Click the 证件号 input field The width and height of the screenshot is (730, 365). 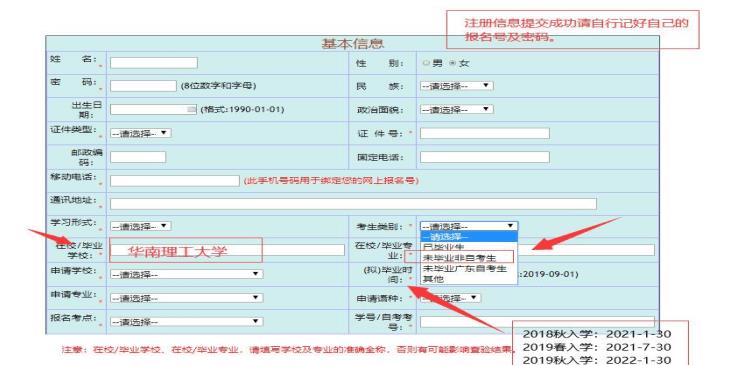pyautogui.click(x=485, y=133)
